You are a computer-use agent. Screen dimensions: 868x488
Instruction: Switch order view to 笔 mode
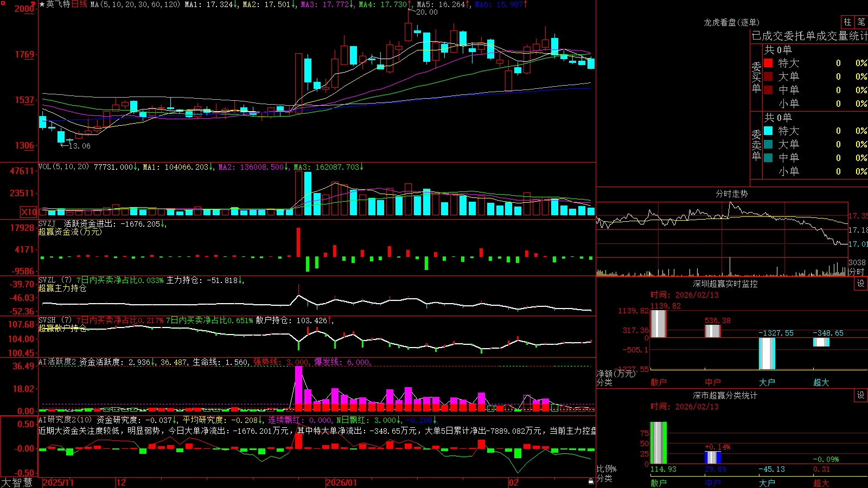(861, 22)
